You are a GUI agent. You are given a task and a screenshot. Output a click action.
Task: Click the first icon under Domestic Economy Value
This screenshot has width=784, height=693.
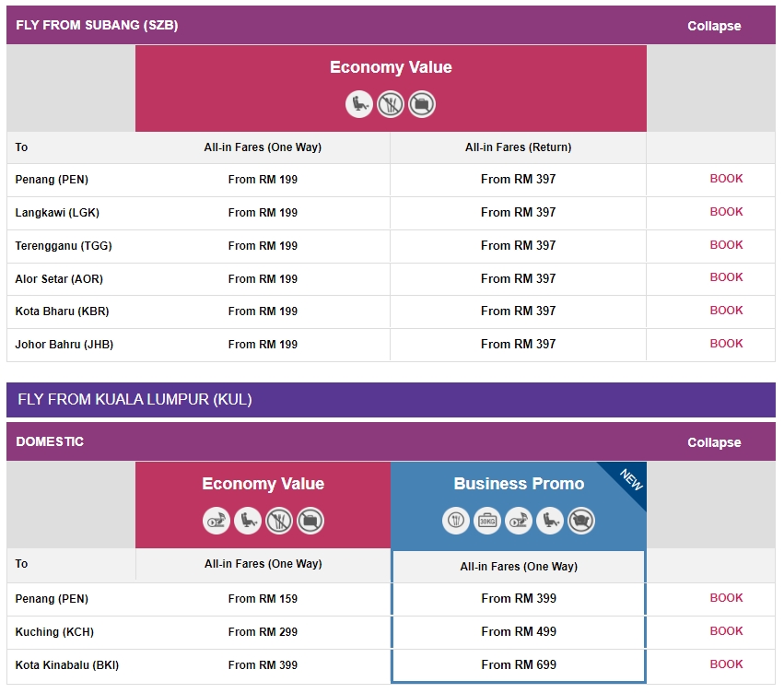216,522
